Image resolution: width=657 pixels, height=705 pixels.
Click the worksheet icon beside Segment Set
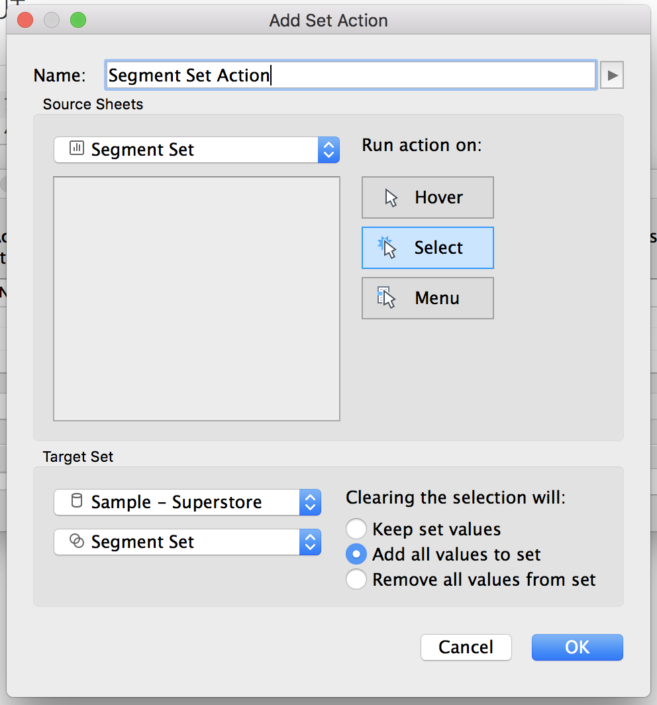coord(76,149)
